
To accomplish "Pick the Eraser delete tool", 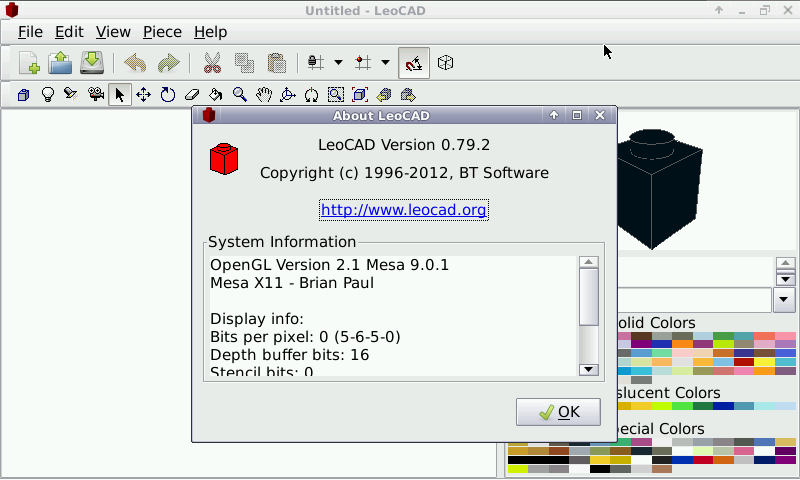I will [192, 95].
